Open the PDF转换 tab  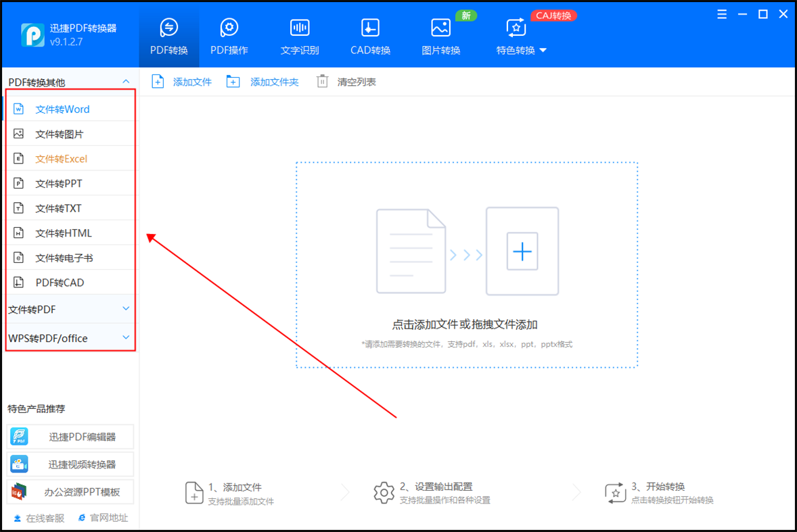[168, 37]
